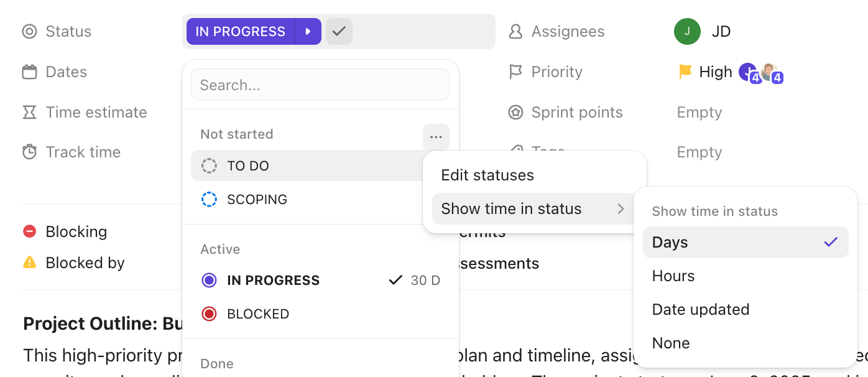Click the Dates calendar icon
This screenshot has width=868, height=377.
click(x=29, y=71)
